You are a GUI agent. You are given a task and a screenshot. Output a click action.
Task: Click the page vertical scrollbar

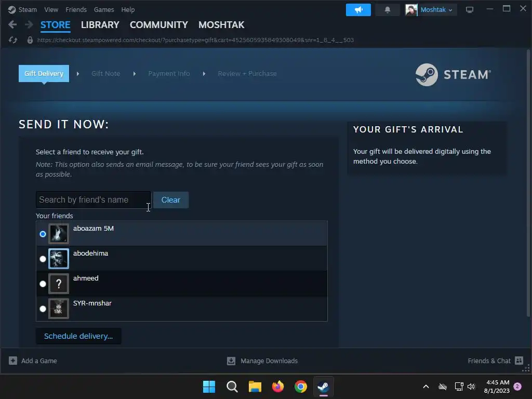tap(528, 183)
